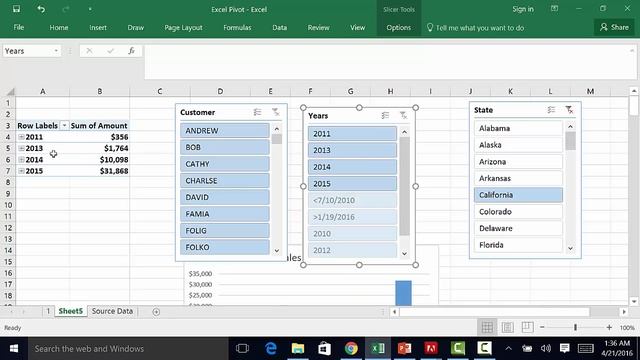Toggle BOB in the Customer slicer
The width and height of the screenshot is (640, 360).
pyautogui.click(x=224, y=147)
